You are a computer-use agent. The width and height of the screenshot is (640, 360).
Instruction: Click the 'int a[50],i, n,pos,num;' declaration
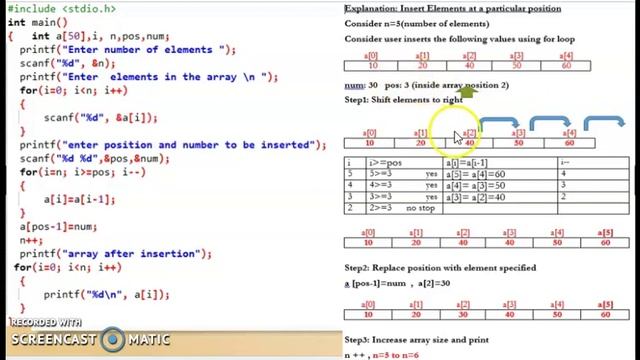tap(100, 36)
